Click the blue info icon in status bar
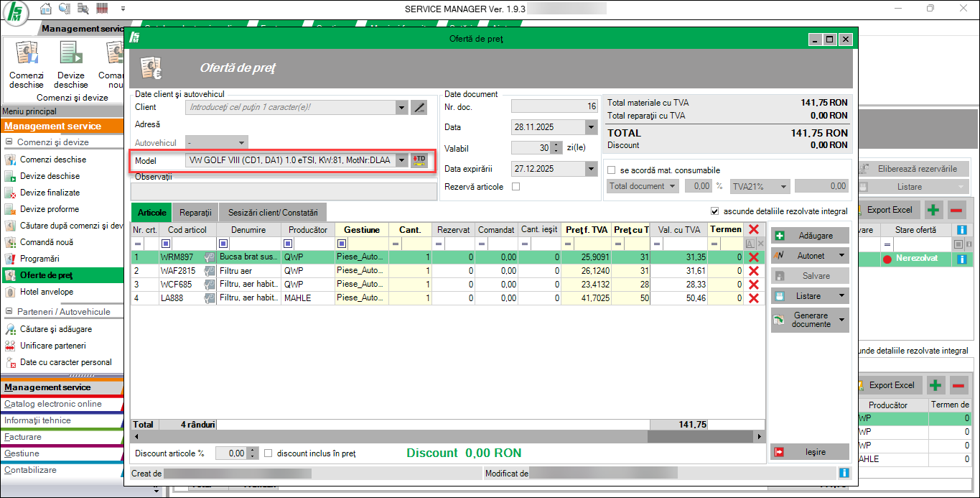 844,473
